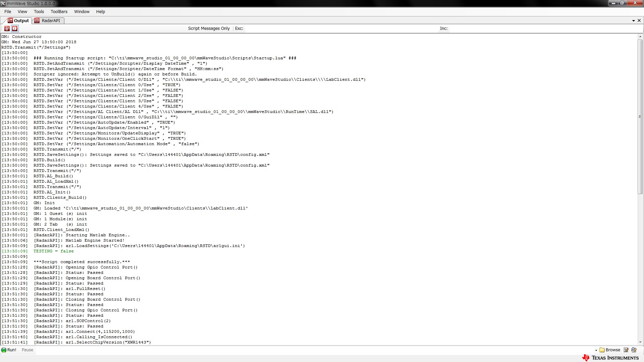Open the Tools menu
The width and height of the screenshot is (644, 362).
(x=39, y=11)
